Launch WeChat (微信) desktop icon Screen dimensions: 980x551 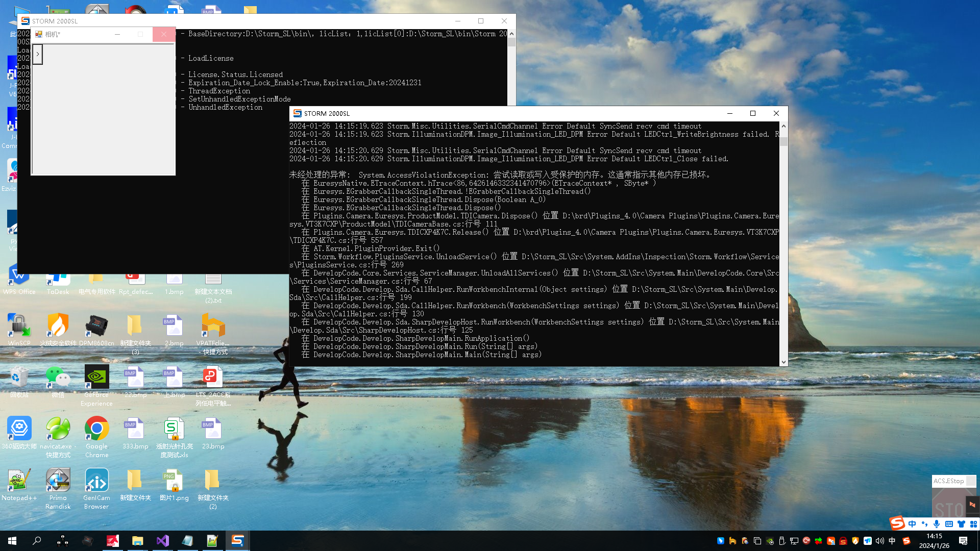click(58, 382)
